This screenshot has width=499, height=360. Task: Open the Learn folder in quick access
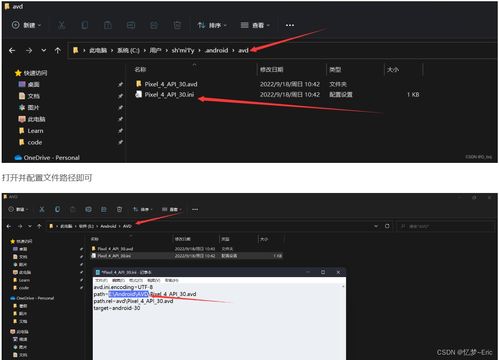pyautogui.click(x=31, y=131)
